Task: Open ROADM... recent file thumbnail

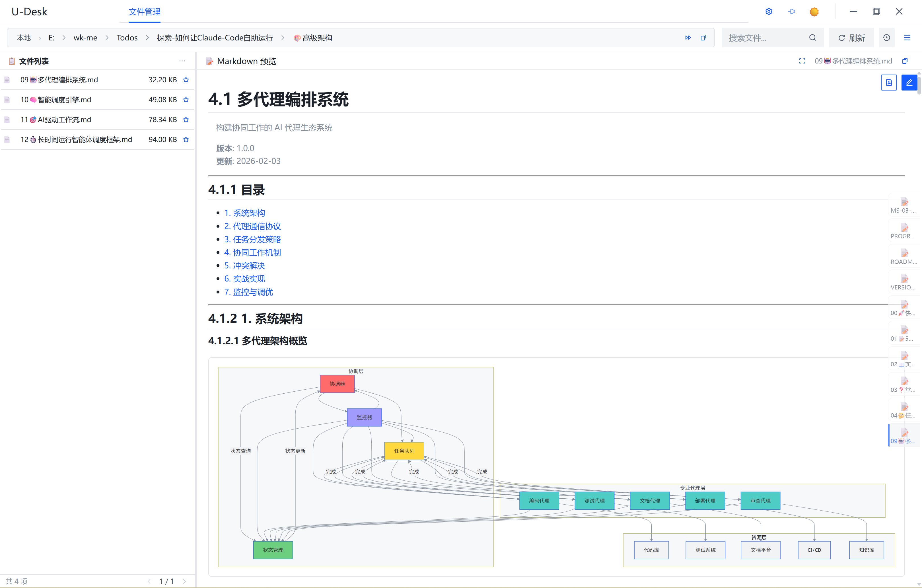Action: coord(904,257)
